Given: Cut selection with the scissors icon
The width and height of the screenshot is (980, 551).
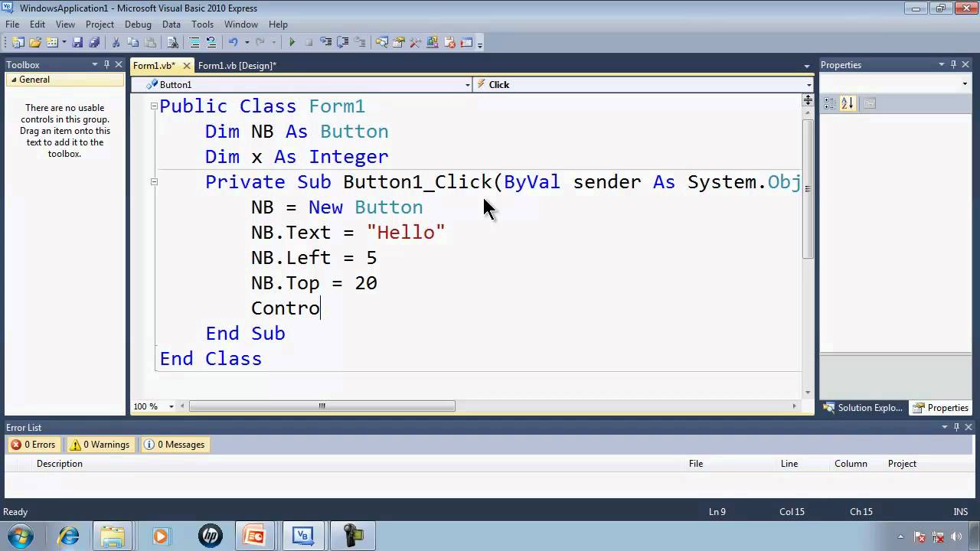Looking at the screenshot, I should (x=116, y=43).
